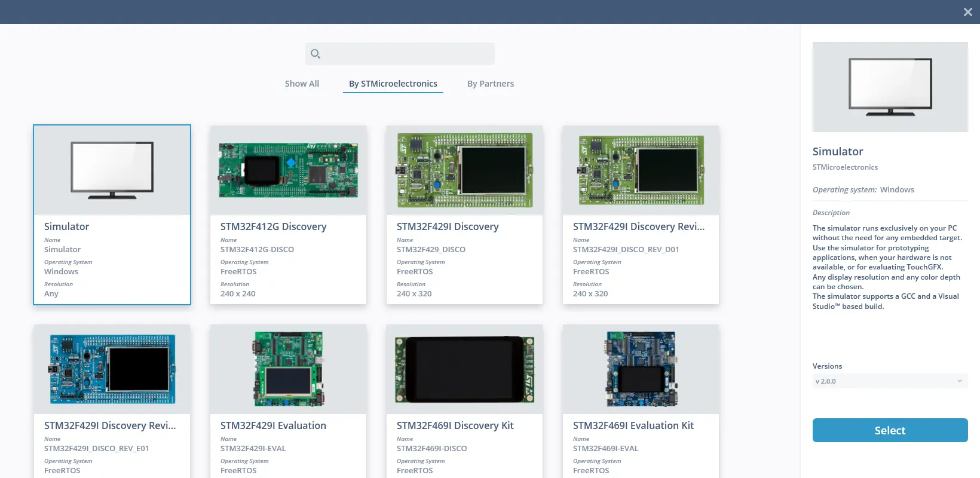Pick the STM32F469I Discovery Kit image

point(464,369)
